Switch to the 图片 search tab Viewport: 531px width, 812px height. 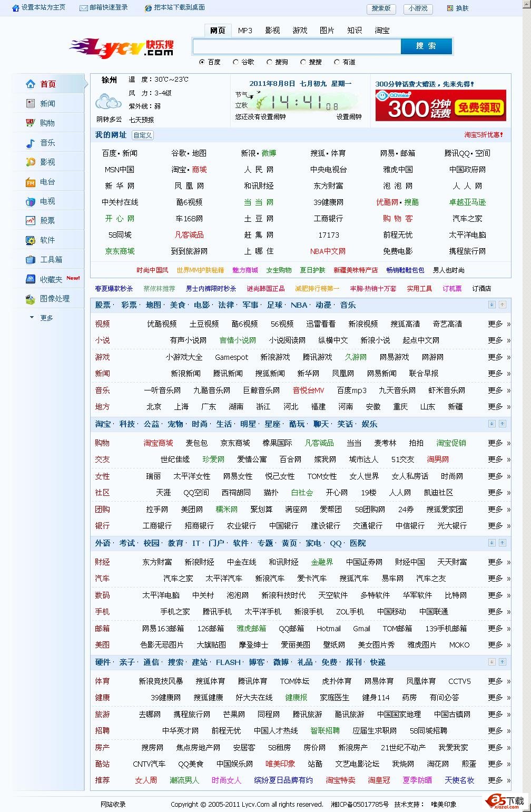pyautogui.click(x=327, y=31)
